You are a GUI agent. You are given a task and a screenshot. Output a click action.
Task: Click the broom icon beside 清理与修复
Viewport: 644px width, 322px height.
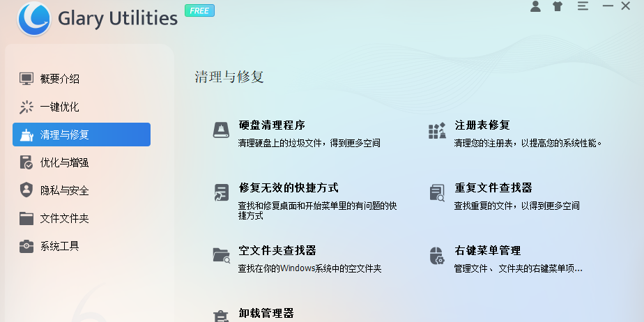tap(26, 135)
